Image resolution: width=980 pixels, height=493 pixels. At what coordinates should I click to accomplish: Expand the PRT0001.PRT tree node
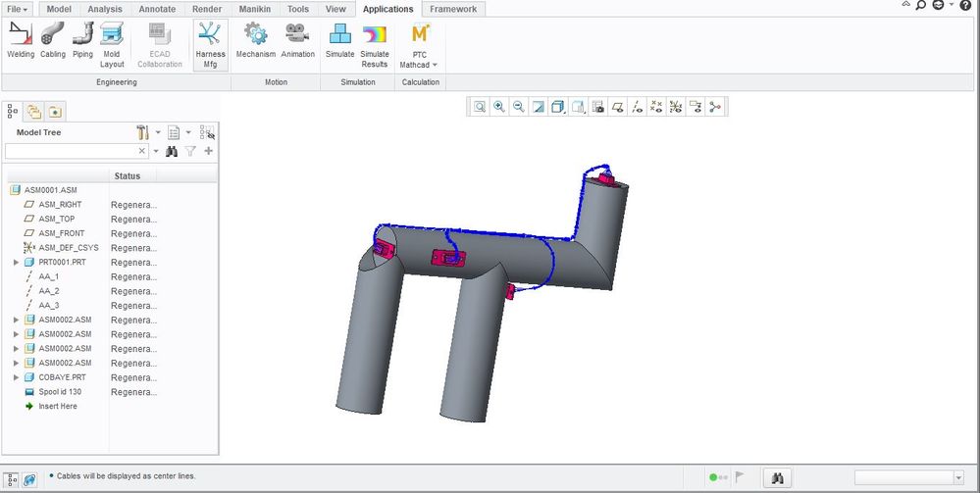coord(16,263)
